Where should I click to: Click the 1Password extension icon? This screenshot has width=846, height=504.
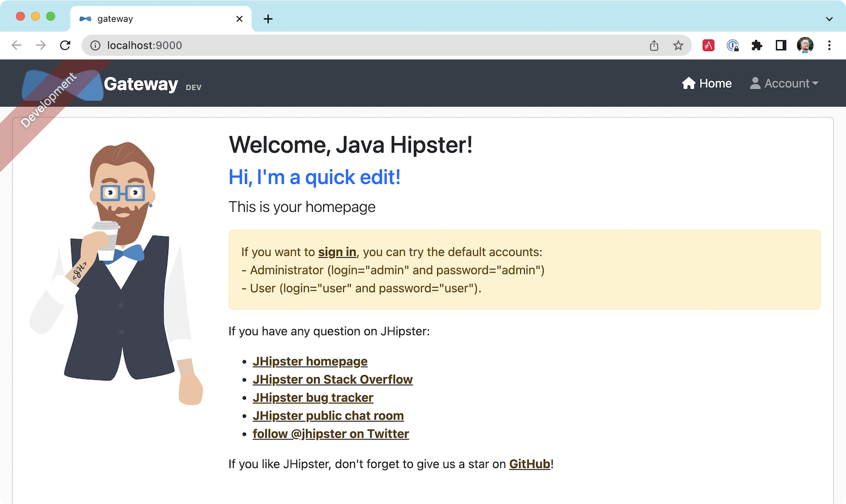click(x=732, y=45)
